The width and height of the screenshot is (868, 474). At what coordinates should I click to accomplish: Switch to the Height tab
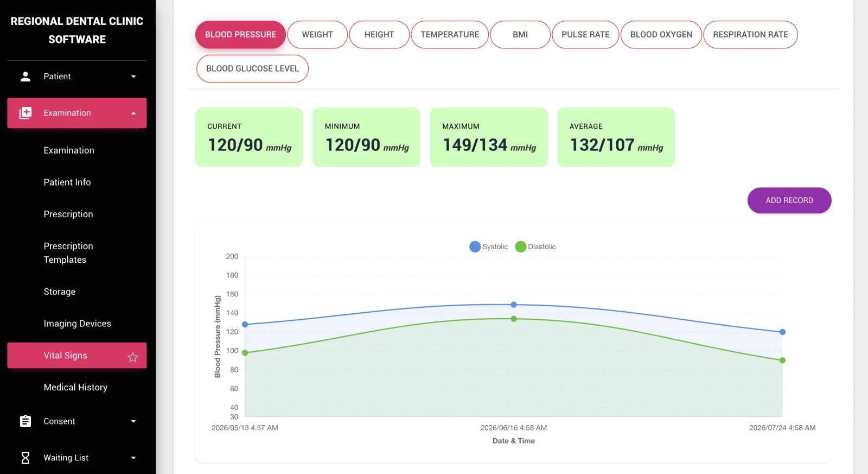click(x=379, y=35)
